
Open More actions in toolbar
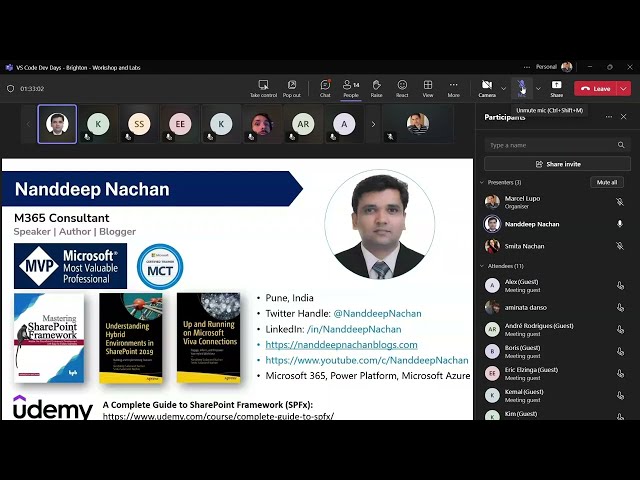(x=453, y=89)
